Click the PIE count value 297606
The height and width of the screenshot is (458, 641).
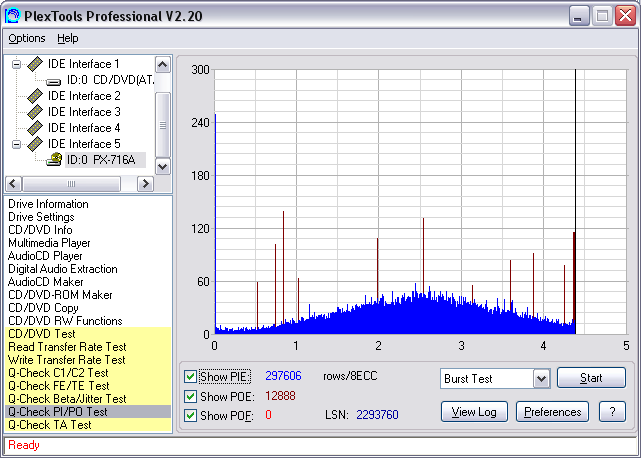[x=283, y=376]
